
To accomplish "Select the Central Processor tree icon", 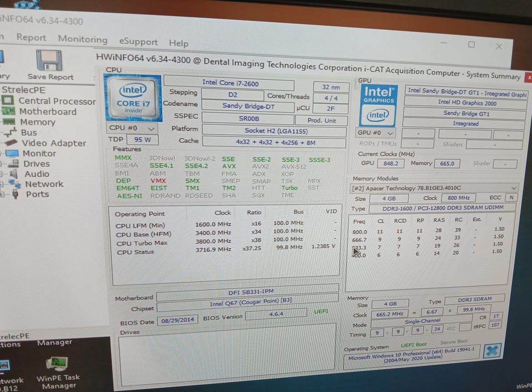I will coord(7,100).
